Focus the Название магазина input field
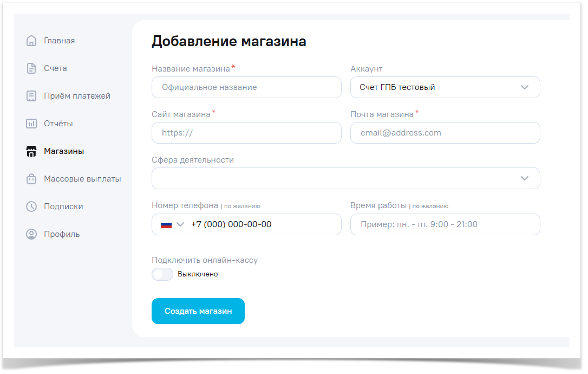The height and width of the screenshot is (374, 588). 246,87
